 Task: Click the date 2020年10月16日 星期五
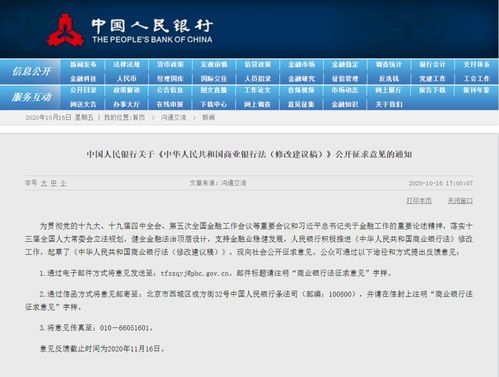[59, 117]
